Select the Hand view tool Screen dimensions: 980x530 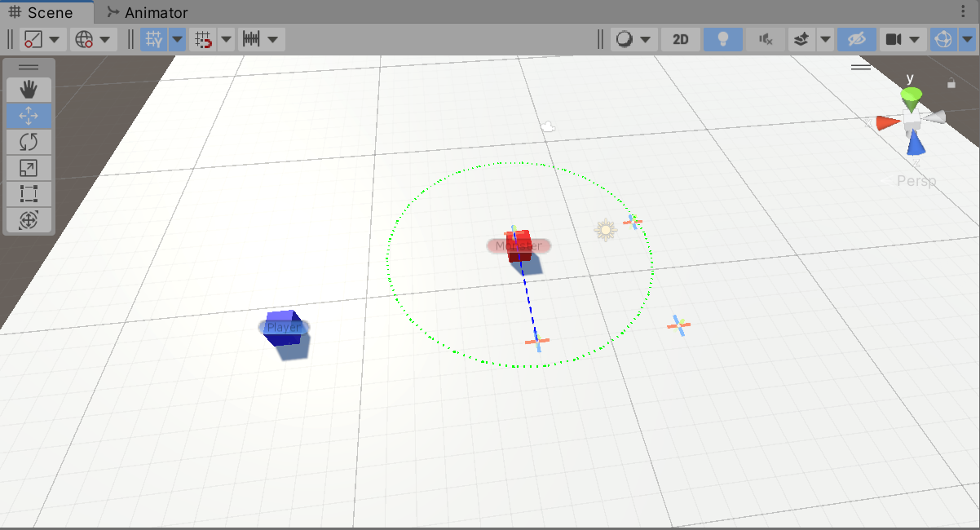point(29,90)
